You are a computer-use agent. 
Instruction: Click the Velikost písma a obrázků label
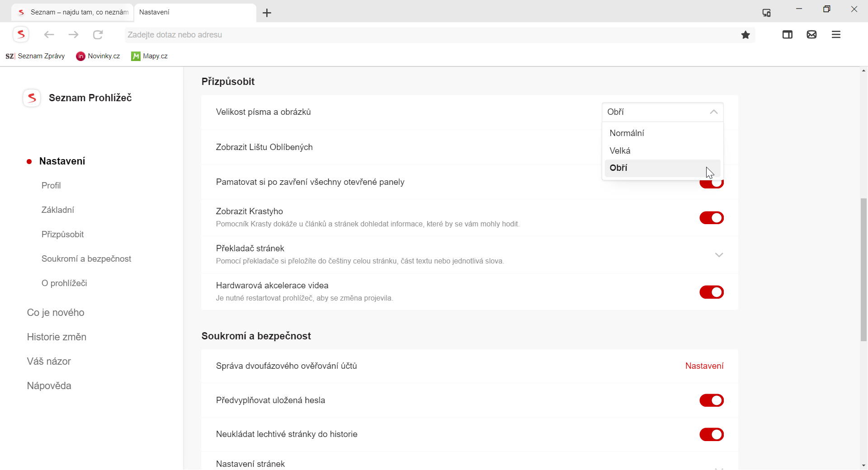coord(264,112)
